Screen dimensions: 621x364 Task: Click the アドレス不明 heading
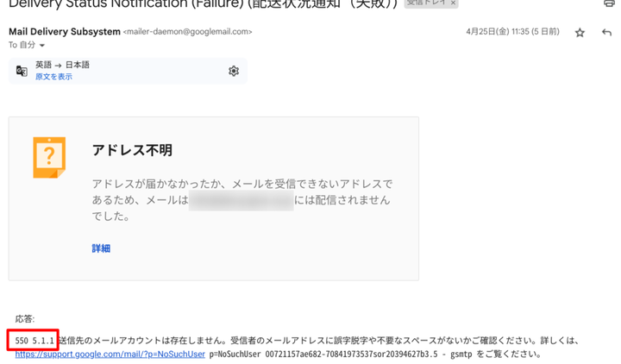[132, 150]
